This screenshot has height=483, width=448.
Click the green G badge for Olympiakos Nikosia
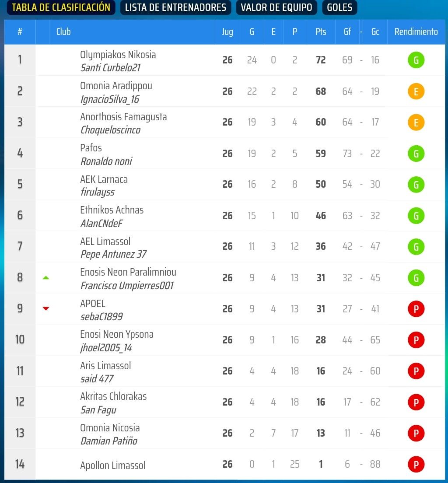tap(416, 60)
